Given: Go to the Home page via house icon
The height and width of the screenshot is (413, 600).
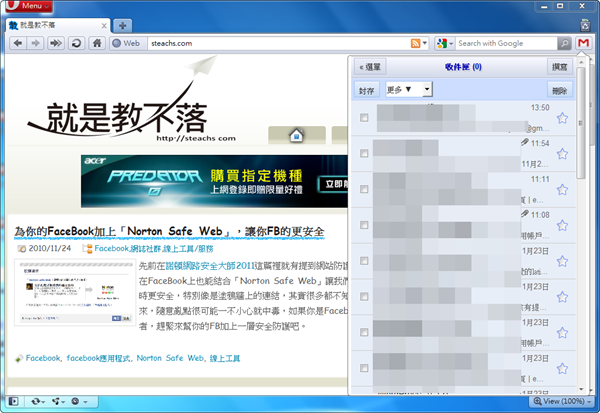Looking at the screenshot, I should pyautogui.click(x=97, y=43).
